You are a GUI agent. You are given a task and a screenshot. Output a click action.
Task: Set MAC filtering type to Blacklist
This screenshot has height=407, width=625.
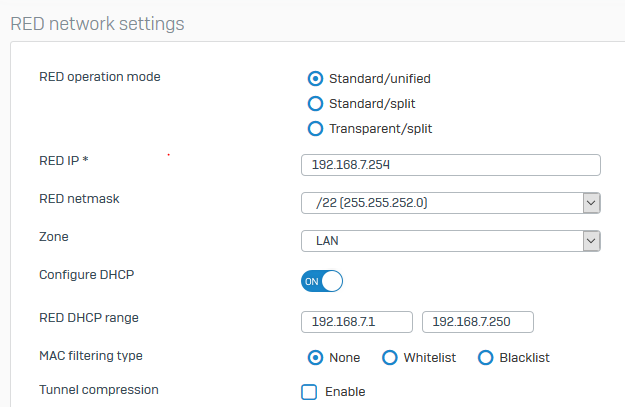[x=485, y=358]
